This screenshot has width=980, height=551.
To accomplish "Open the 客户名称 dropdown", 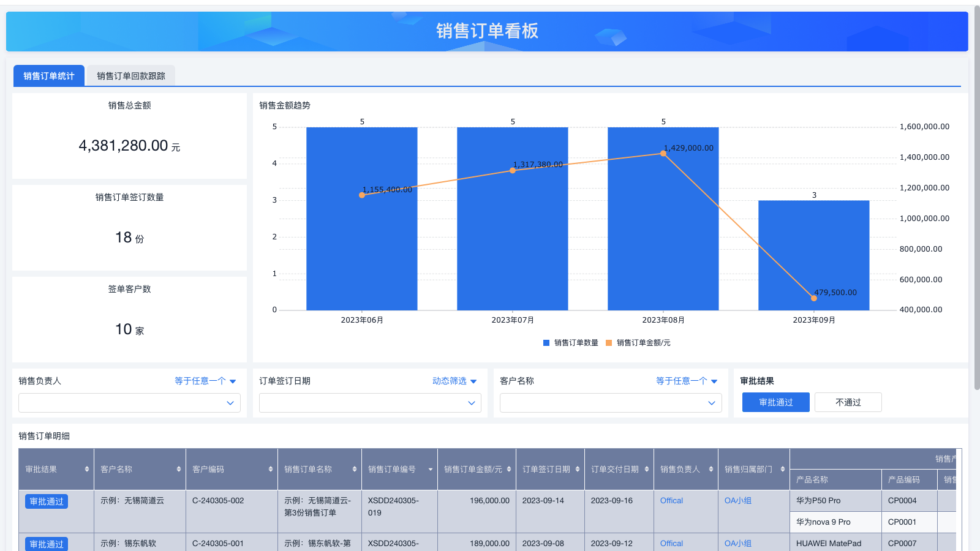I will (x=610, y=403).
